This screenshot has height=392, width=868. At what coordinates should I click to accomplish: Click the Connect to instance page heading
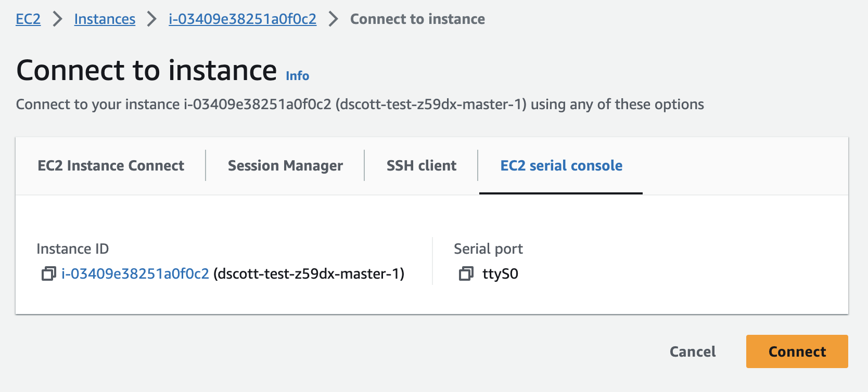[147, 70]
